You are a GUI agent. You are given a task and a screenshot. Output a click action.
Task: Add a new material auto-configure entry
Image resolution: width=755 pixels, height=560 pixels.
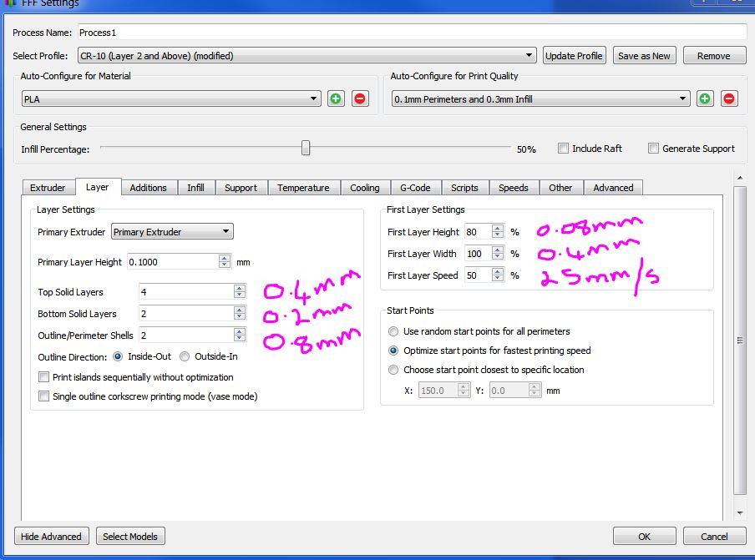click(336, 98)
